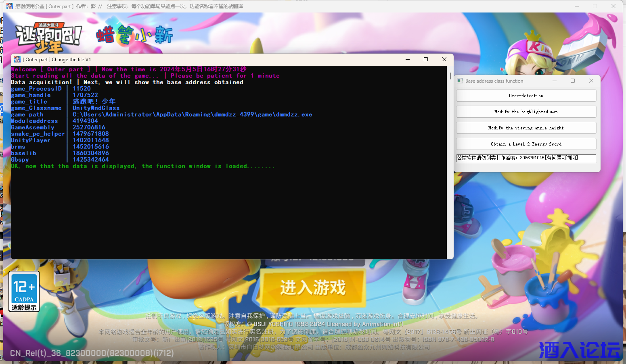This screenshot has width=626, height=364.
Task: Minimize the main game window
Action: coord(577,6)
